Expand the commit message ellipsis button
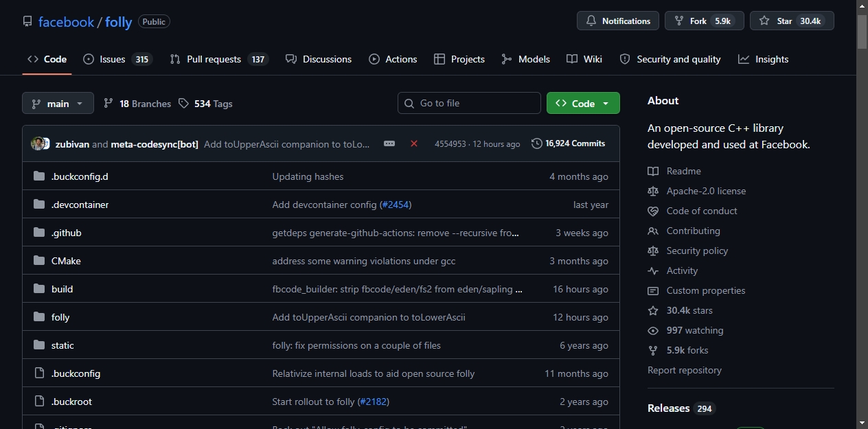 tap(389, 143)
